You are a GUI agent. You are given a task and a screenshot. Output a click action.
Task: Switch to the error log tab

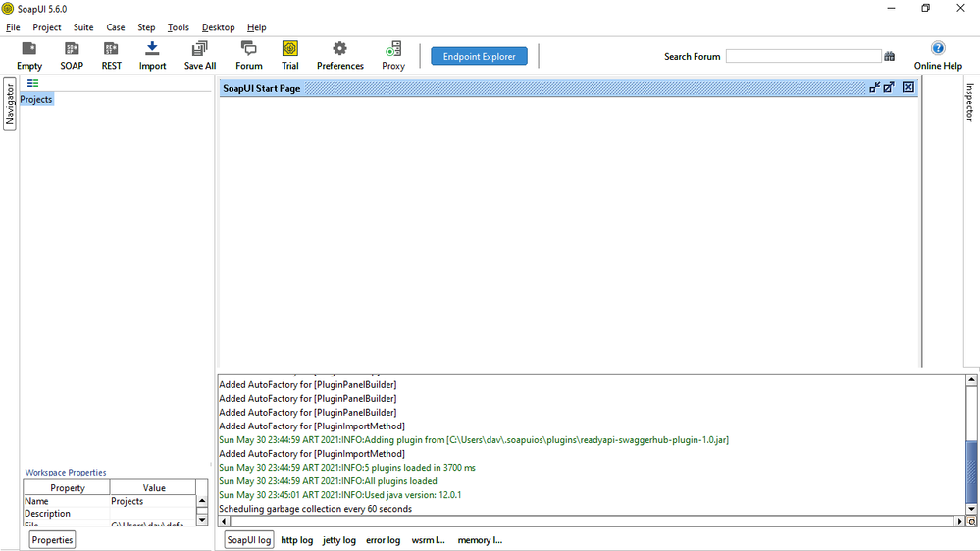point(383,540)
